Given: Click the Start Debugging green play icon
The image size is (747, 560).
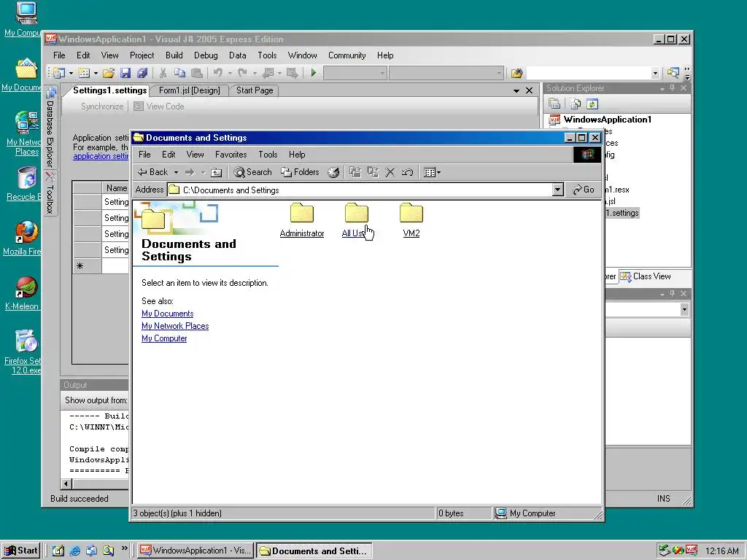Looking at the screenshot, I should point(314,73).
